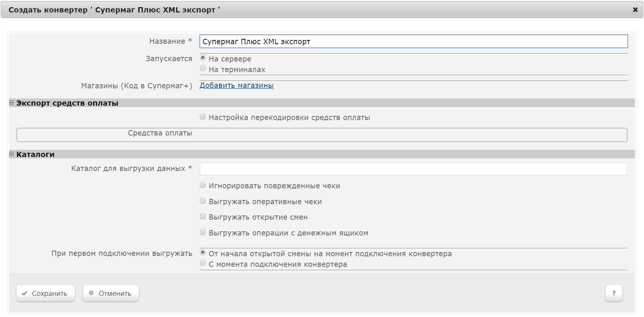The width and height of the screenshot is (644, 317).
Task: Collapse the Экспорт средств оплаты section
Action: pos(11,103)
